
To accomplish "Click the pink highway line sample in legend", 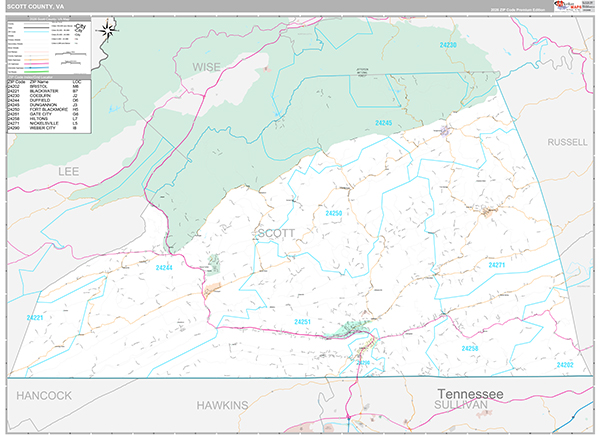I will pos(37,64).
